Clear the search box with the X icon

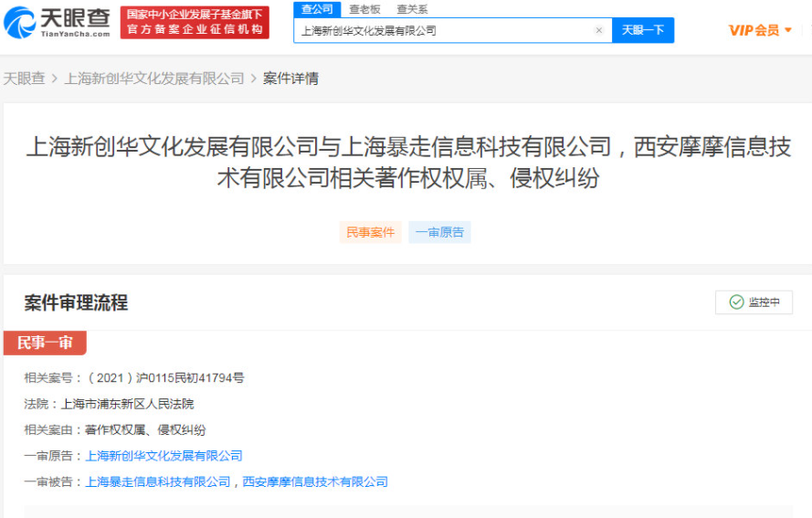pyautogui.click(x=599, y=30)
